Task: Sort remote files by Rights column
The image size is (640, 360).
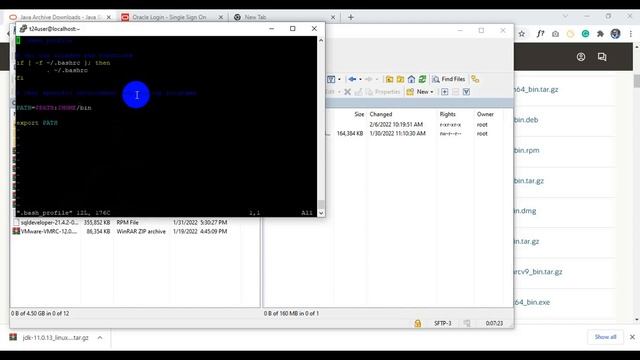Action: [x=447, y=114]
